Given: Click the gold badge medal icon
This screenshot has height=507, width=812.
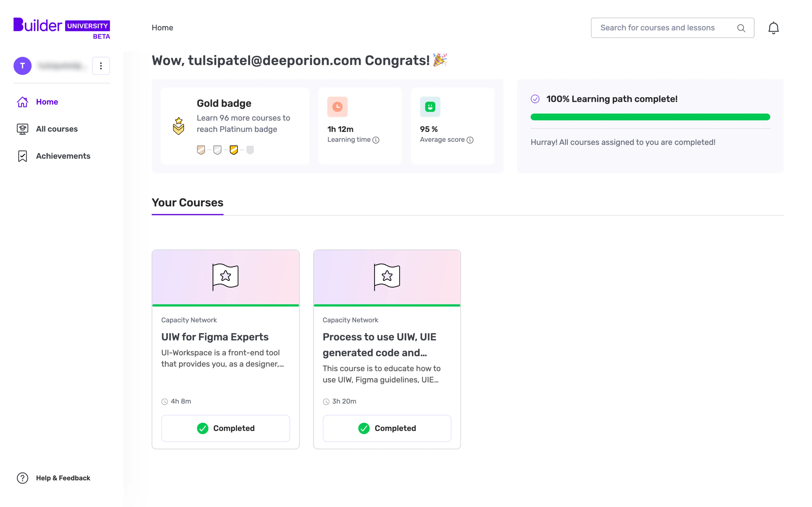Looking at the screenshot, I should coord(179,126).
